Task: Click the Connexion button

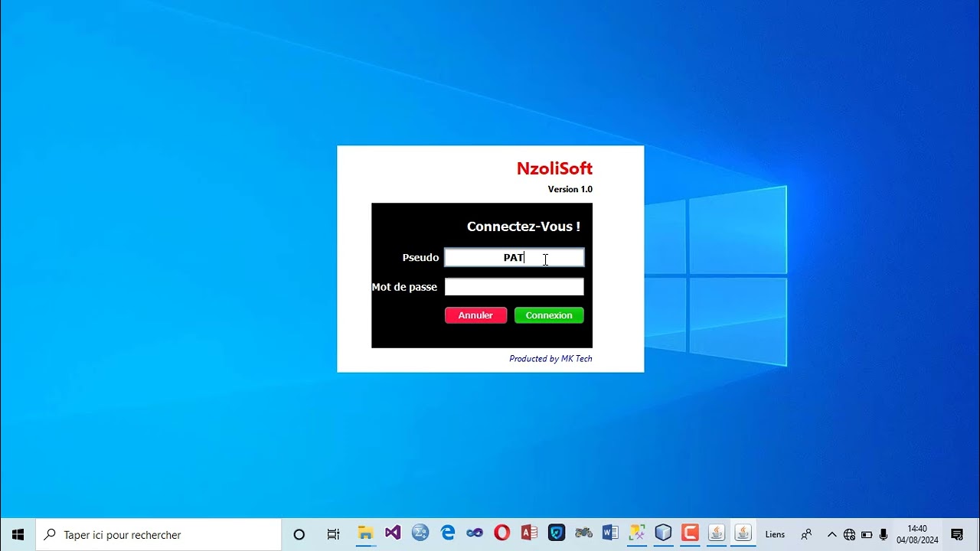Action: (x=549, y=315)
